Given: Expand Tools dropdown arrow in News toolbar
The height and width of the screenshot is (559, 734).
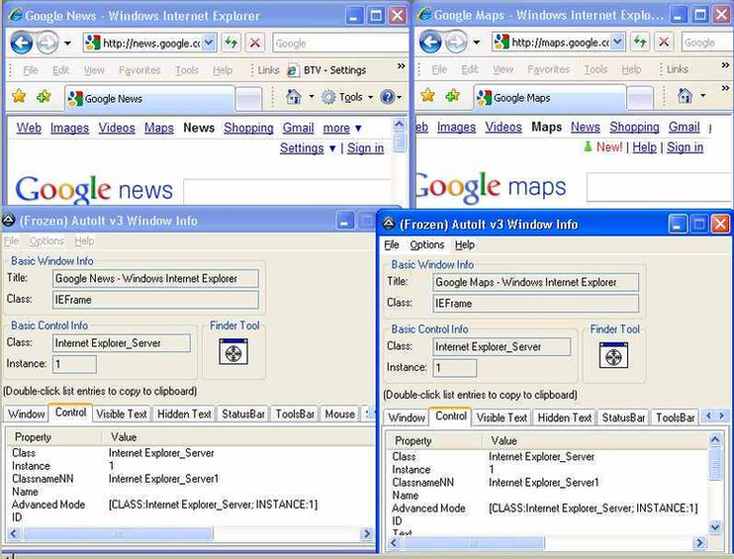Looking at the screenshot, I should click(370, 97).
